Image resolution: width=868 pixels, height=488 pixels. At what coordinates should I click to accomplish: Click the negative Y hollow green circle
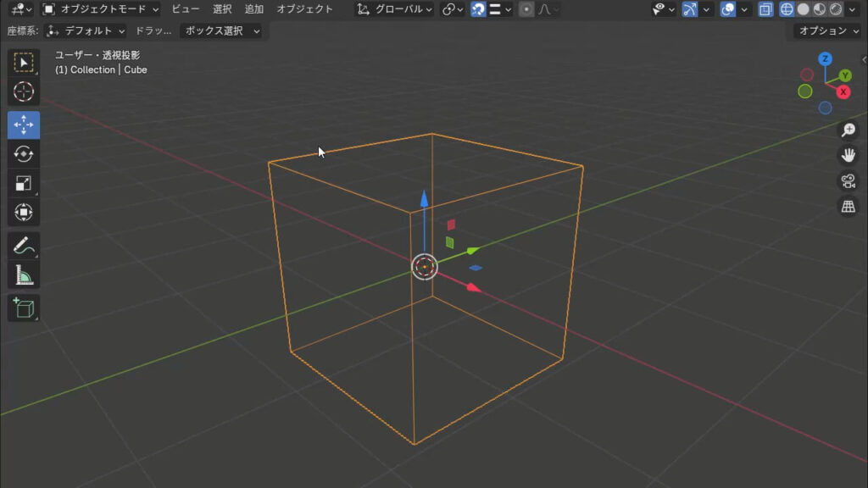pyautogui.click(x=805, y=91)
